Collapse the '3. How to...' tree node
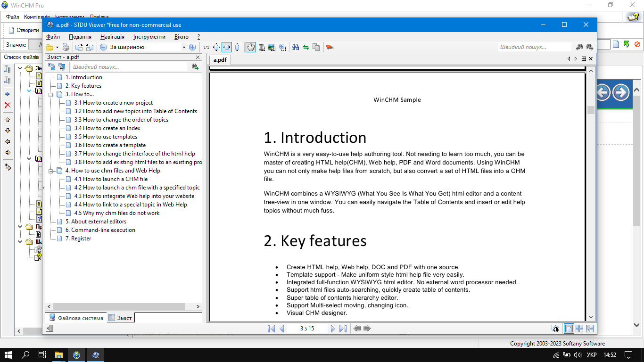Viewport: 644px width, 362px height. [x=51, y=94]
